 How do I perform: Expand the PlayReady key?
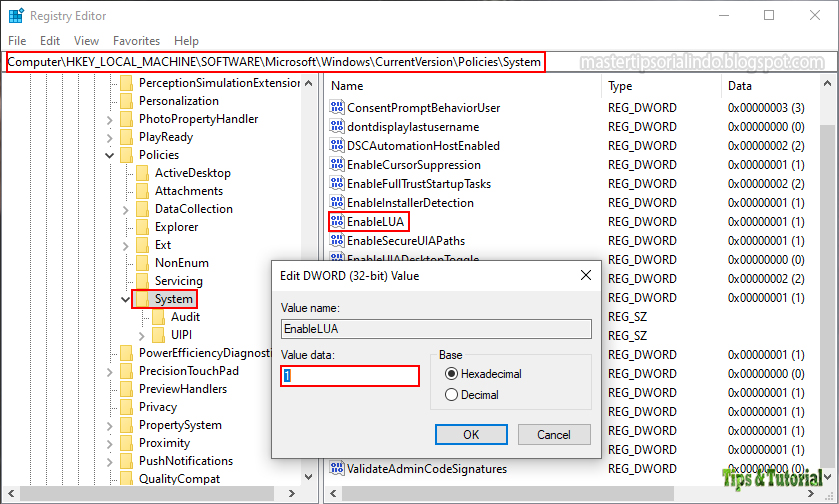[x=110, y=138]
